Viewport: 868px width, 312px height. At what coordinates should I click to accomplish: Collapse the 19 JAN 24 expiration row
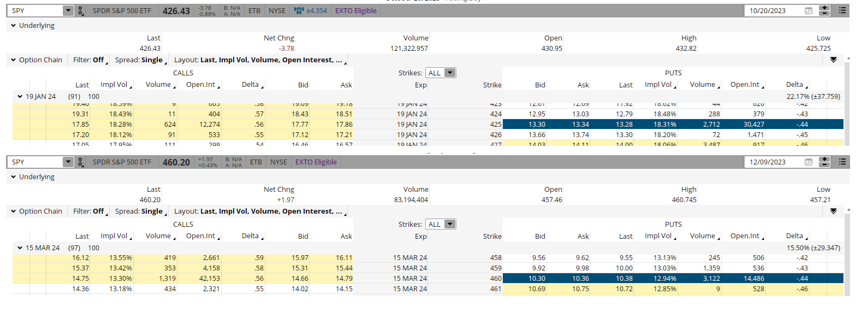click(x=20, y=97)
